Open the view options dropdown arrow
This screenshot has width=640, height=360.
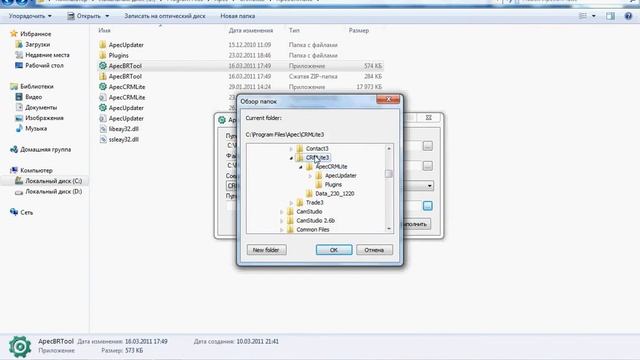pyautogui.click(x=593, y=16)
